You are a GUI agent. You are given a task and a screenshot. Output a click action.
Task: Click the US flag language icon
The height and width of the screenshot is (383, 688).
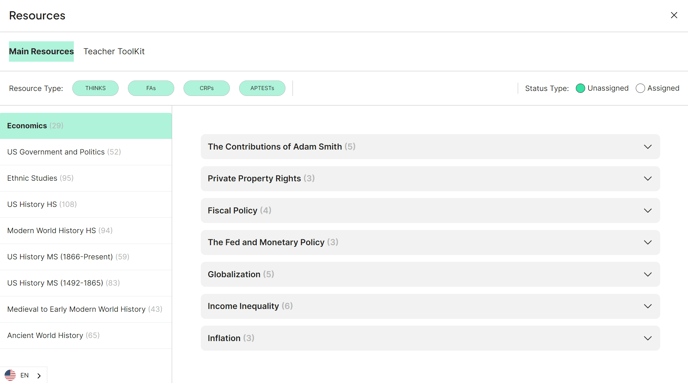click(10, 375)
